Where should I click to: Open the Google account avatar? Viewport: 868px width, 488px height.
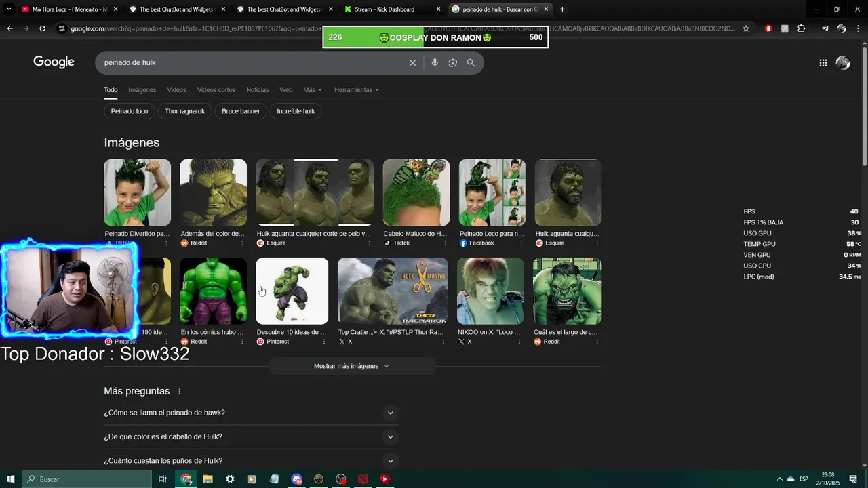pos(843,62)
